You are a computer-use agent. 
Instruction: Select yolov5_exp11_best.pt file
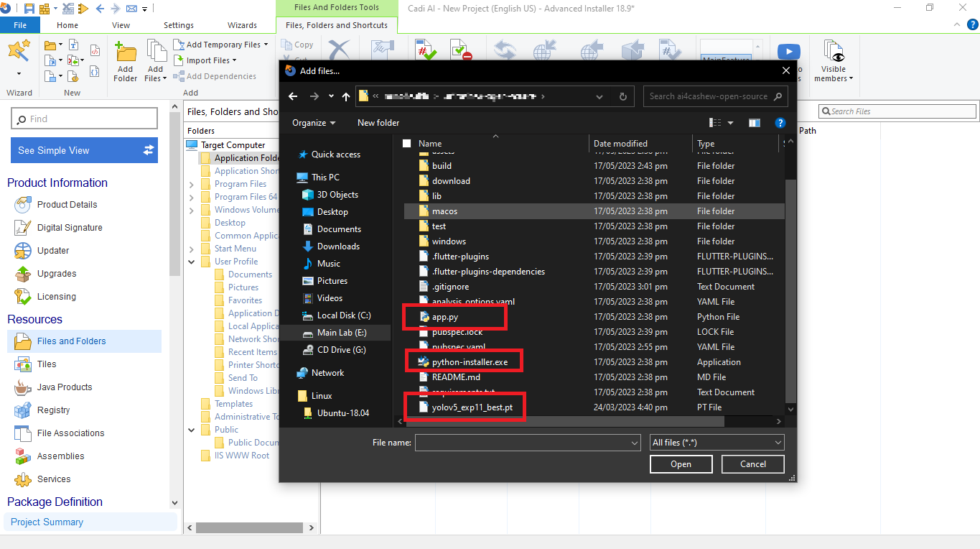[472, 407]
